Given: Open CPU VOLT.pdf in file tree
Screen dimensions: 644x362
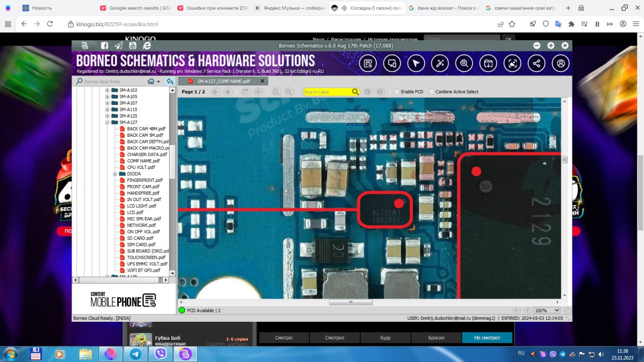Looking at the screenshot, I should [141, 167].
